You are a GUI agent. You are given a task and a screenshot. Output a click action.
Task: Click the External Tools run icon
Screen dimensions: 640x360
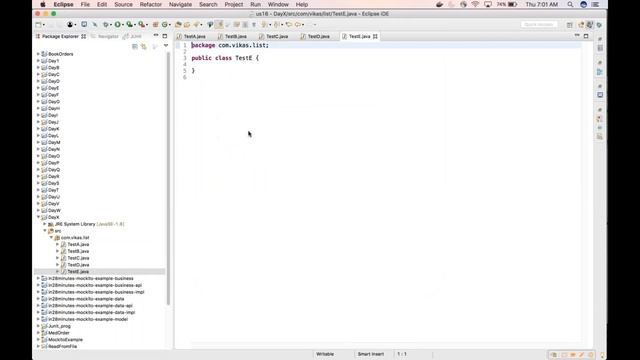(x=142, y=24)
